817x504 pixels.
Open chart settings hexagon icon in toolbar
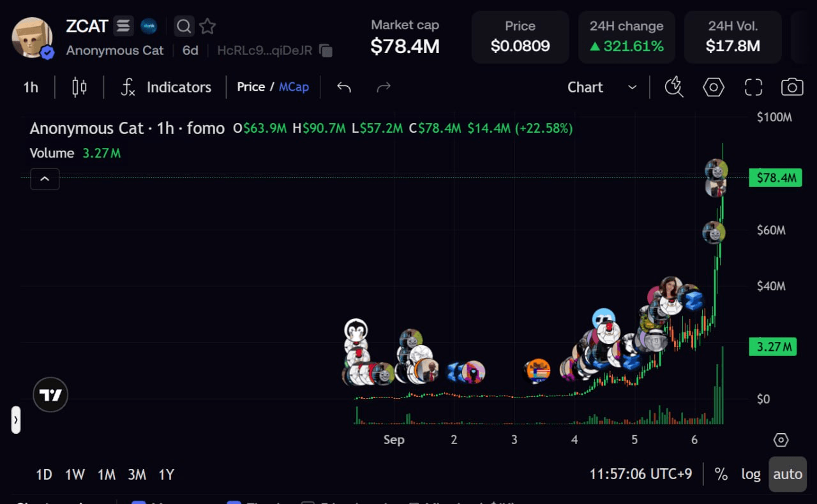714,87
